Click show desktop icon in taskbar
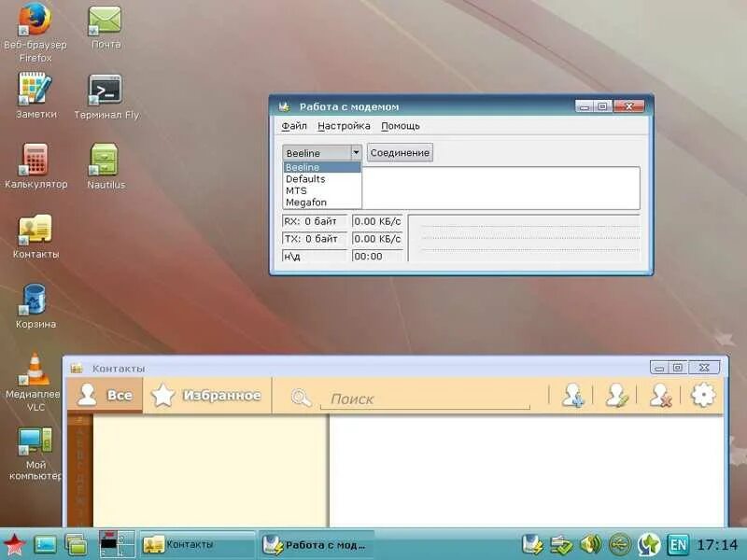 pyautogui.click(x=45, y=545)
